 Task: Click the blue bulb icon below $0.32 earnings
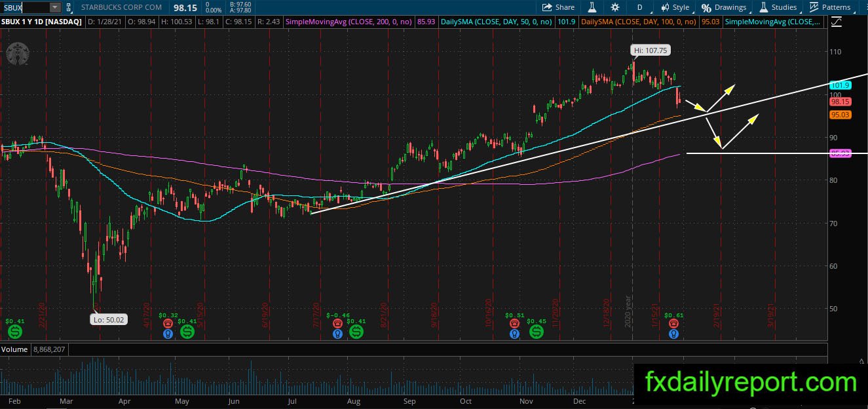click(168, 334)
